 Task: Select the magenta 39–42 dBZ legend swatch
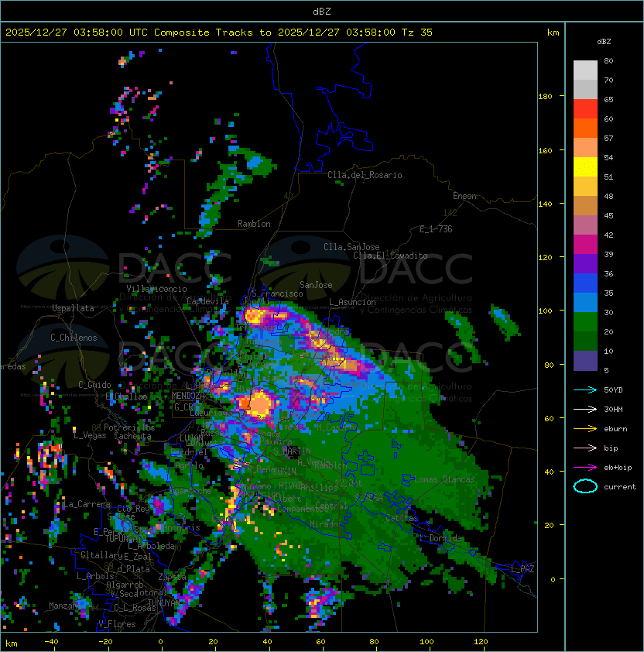click(585, 244)
